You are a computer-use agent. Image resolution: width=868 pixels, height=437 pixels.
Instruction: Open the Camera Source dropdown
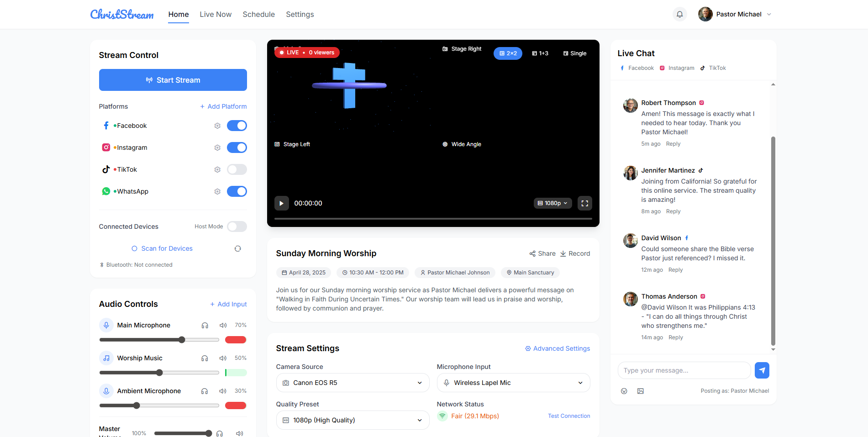(352, 383)
